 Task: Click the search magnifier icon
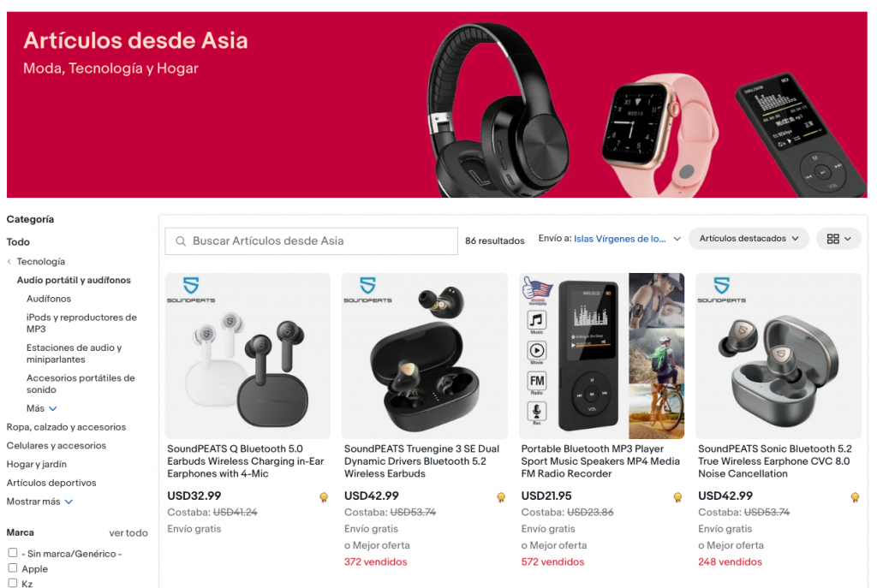click(x=181, y=241)
